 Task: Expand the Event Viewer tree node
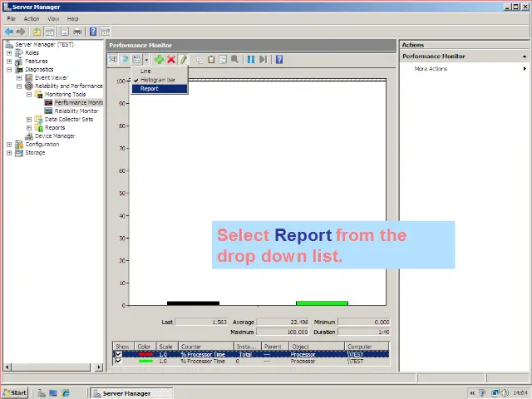coord(19,78)
